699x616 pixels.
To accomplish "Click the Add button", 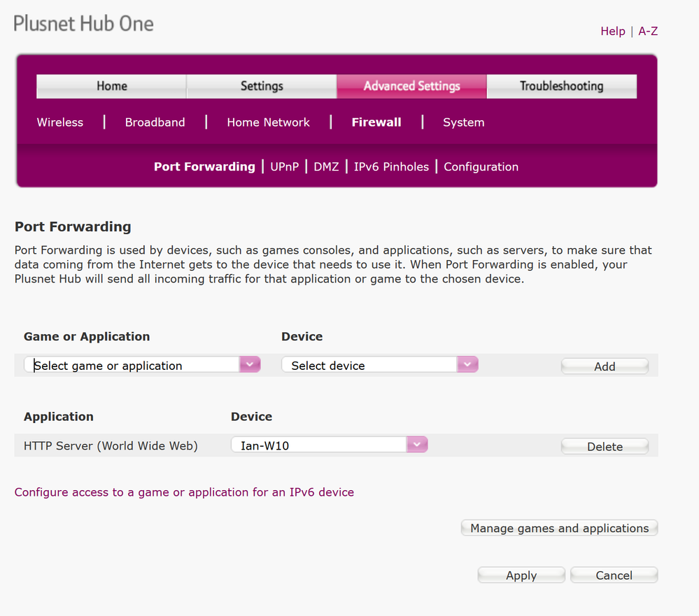I will [x=604, y=366].
